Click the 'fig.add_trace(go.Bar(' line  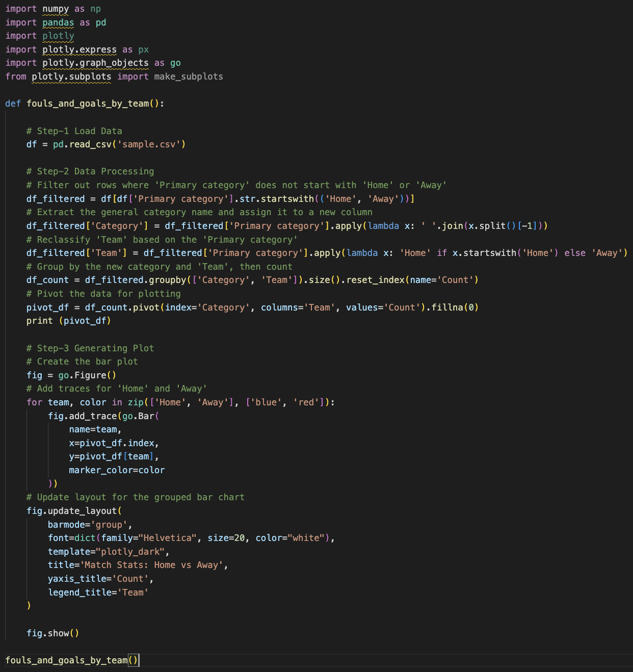[x=103, y=416]
